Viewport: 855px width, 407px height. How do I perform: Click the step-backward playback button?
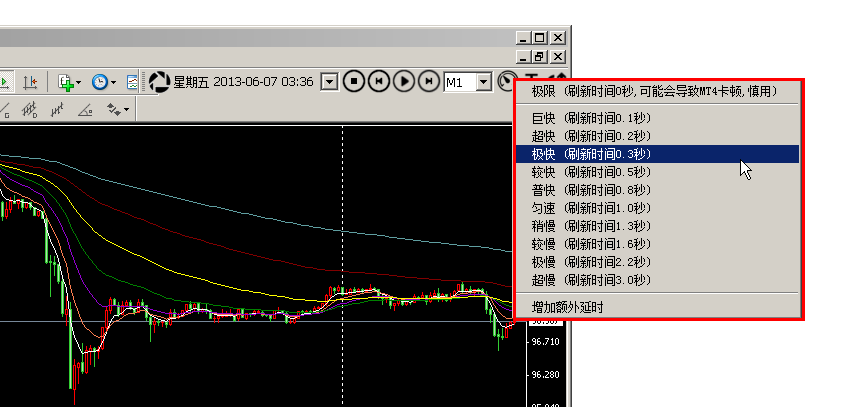(x=378, y=81)
